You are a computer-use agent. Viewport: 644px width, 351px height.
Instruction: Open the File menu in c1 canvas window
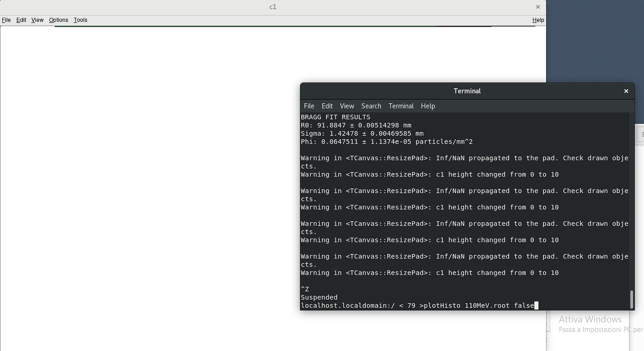tap(6, 20)
